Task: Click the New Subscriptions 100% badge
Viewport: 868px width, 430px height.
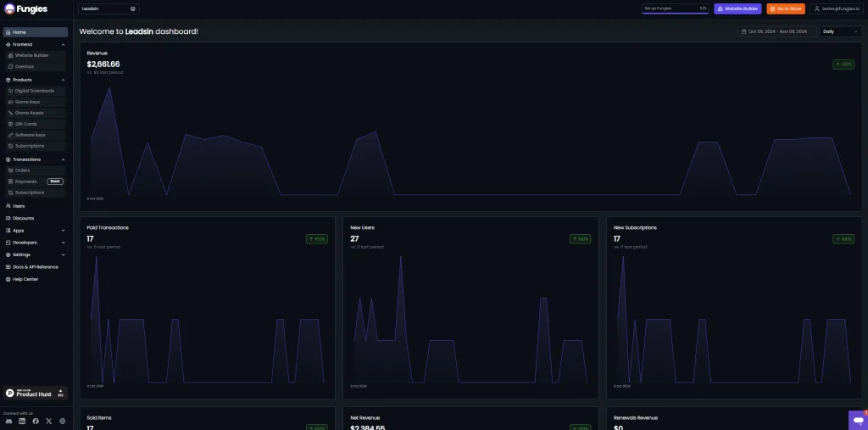Action: [843, 239]
